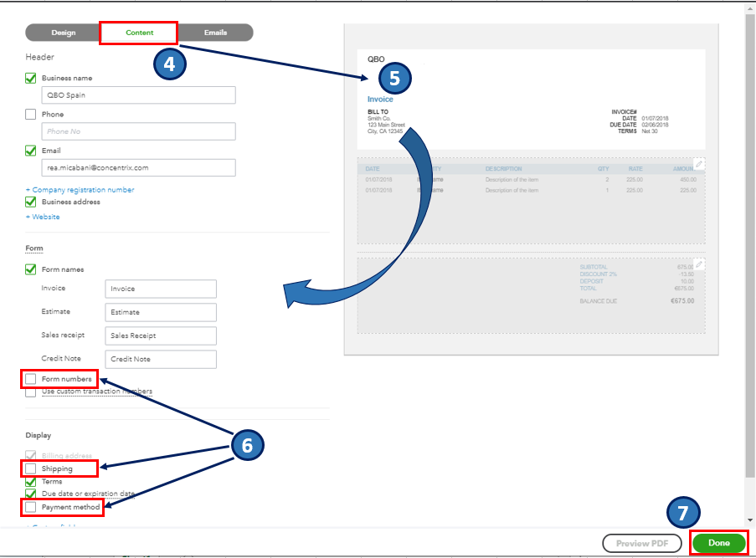Click the Business name field with QBO Spain

point(139,95)
